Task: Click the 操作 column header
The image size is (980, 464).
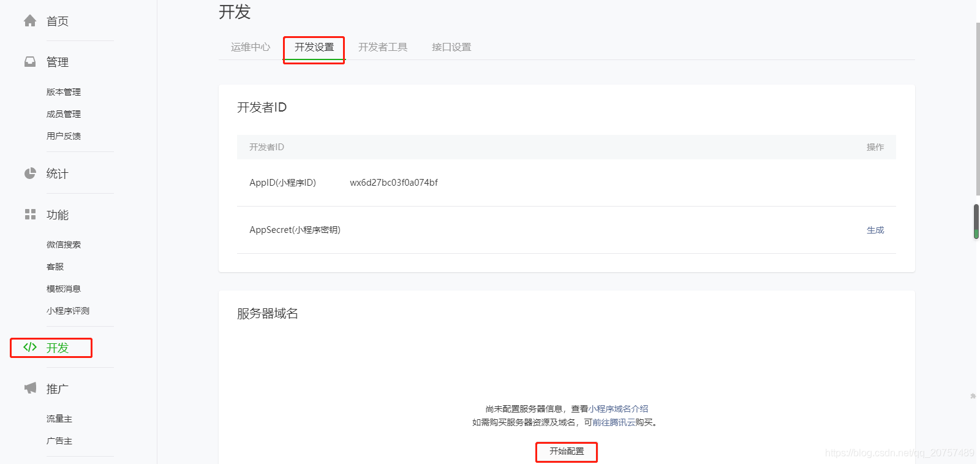Action: point(875,147)
